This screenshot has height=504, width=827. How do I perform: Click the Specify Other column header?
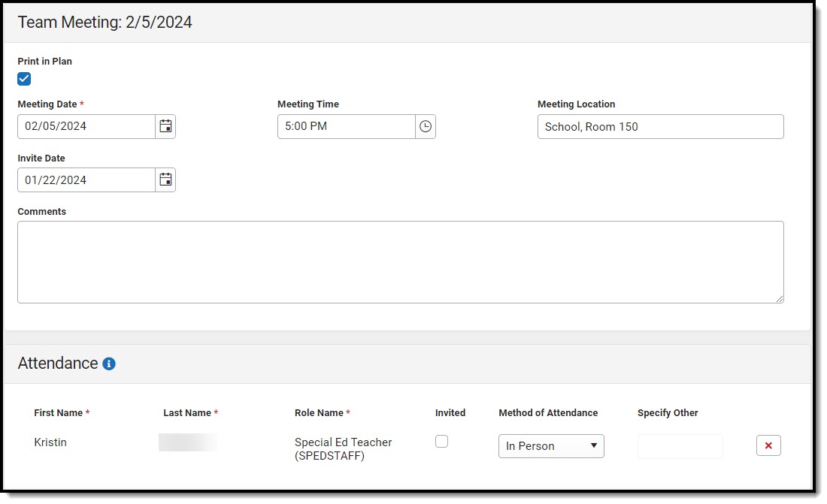(x=668, y=413)
